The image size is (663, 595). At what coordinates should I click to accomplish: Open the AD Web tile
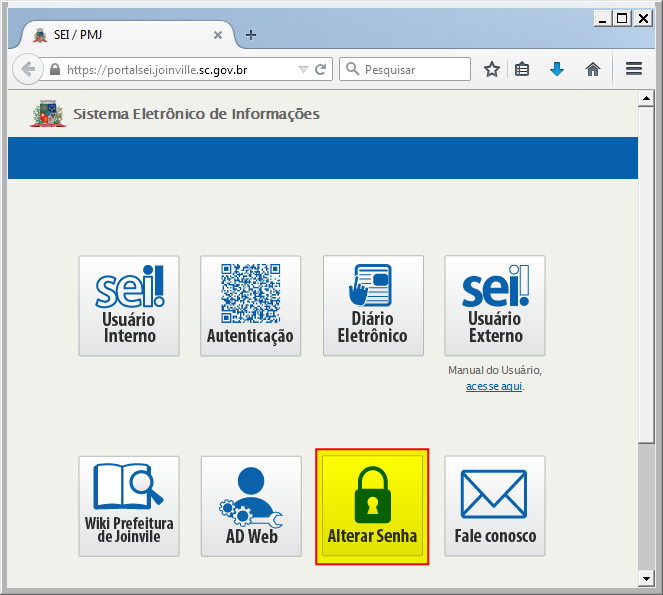[251, 506]
